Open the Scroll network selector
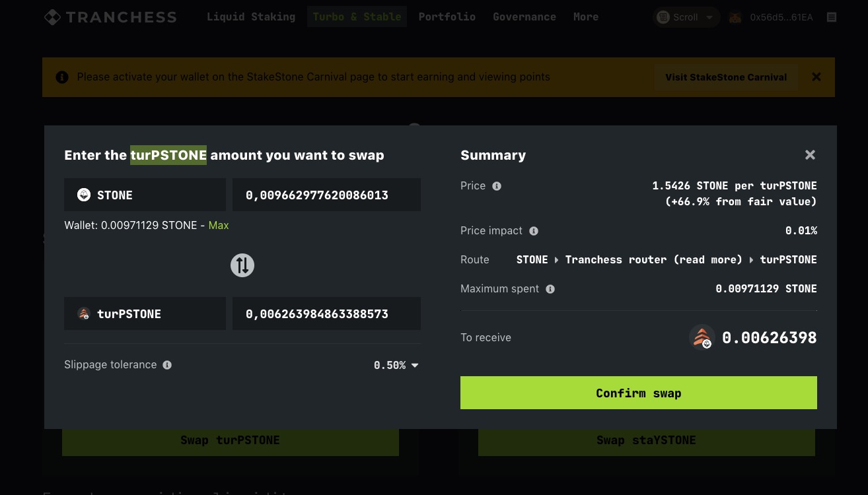The width and height of the screenshot is (868, 495). [686, 17]
